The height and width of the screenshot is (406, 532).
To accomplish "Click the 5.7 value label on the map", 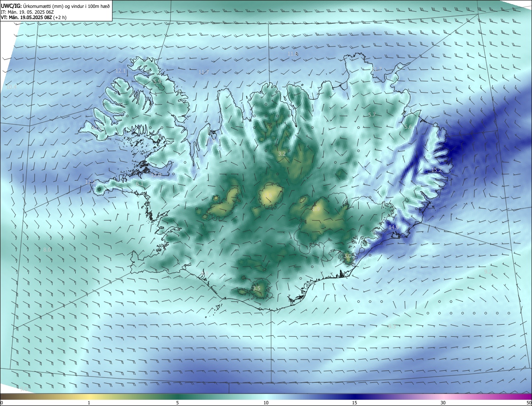I will pyautogui.click(x=372, y=115).
